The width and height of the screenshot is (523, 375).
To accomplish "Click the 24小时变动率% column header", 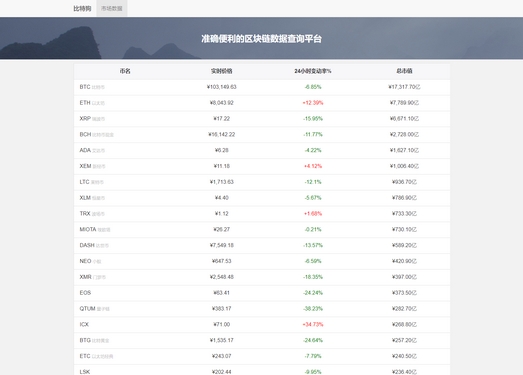I will tap(313, 71).
